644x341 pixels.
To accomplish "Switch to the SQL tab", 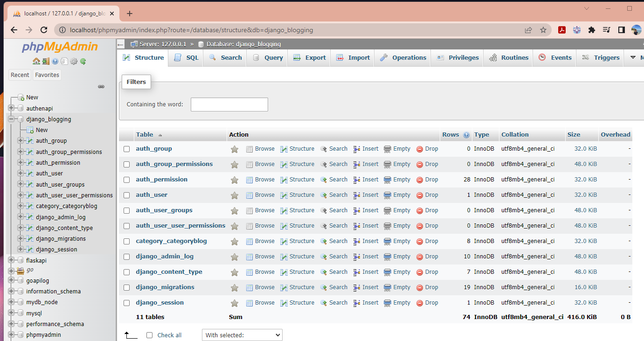I will pos(187,58).
